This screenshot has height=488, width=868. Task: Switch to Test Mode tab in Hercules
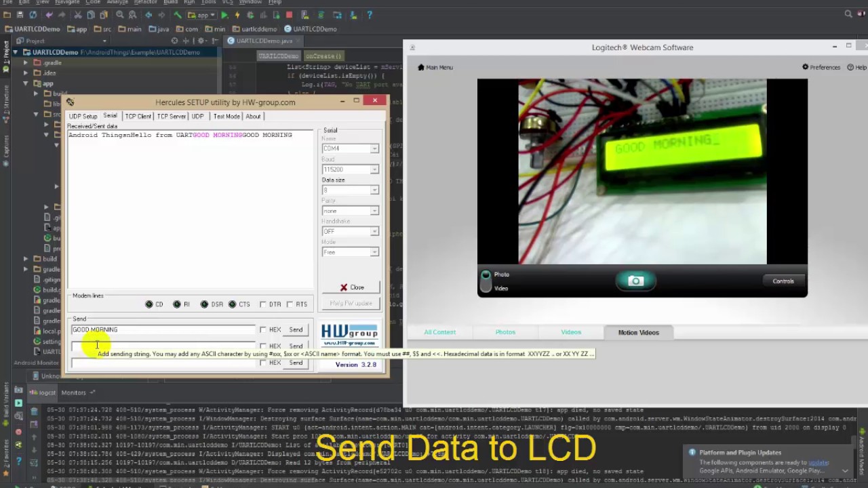pos(226,117)
